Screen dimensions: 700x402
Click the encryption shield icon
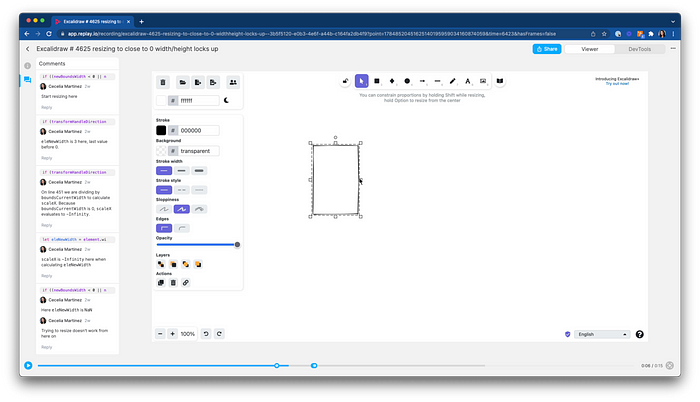567,334
